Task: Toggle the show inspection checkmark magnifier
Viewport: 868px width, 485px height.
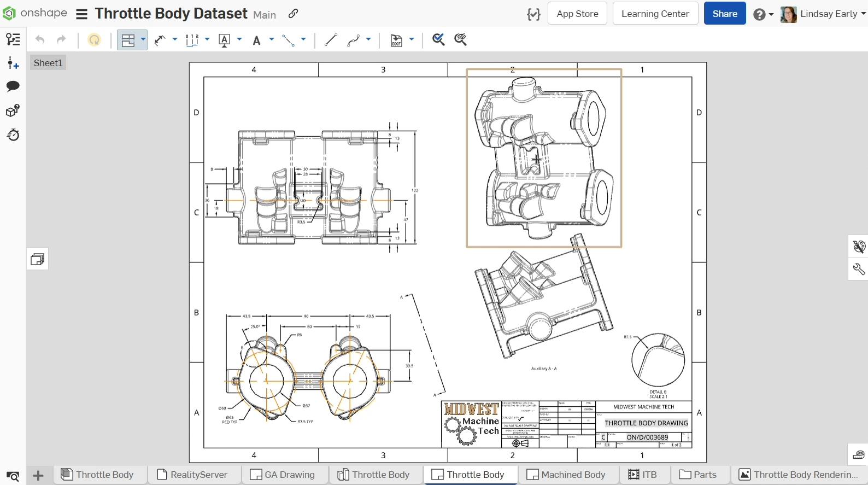Action: (x=438, y=39)
